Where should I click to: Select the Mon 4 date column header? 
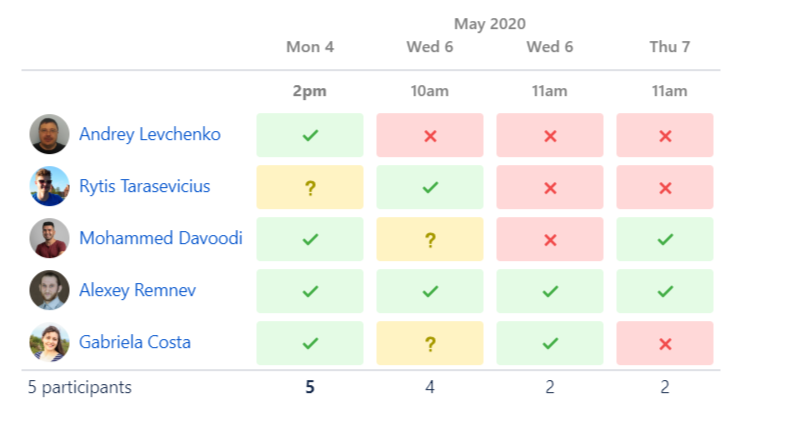pos(310,47)
